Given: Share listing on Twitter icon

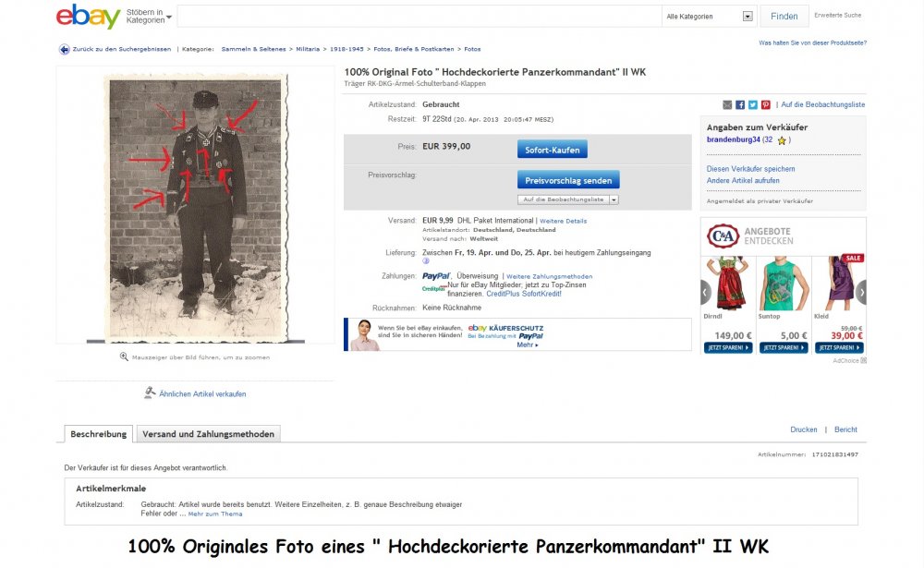Looking at the screenshot, I should (753, 105).
